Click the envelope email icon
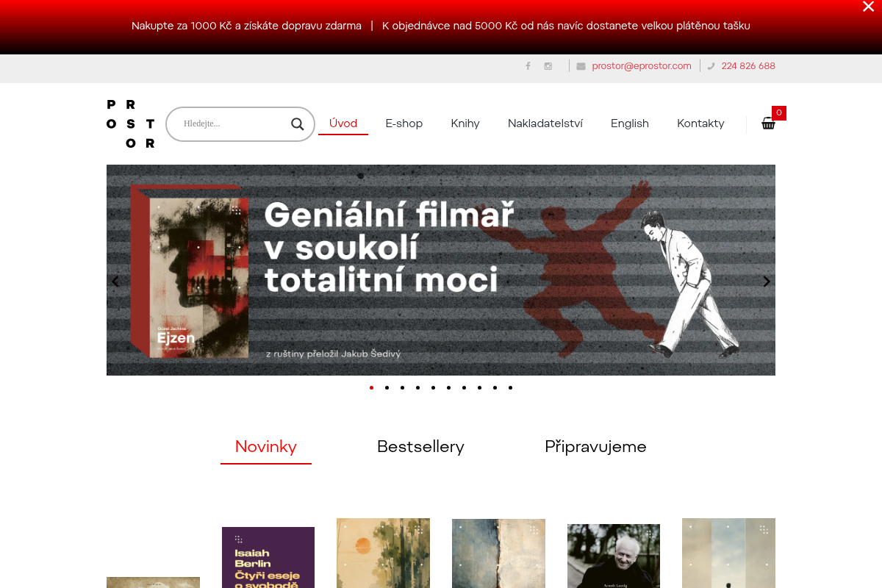 click(581, 66)
